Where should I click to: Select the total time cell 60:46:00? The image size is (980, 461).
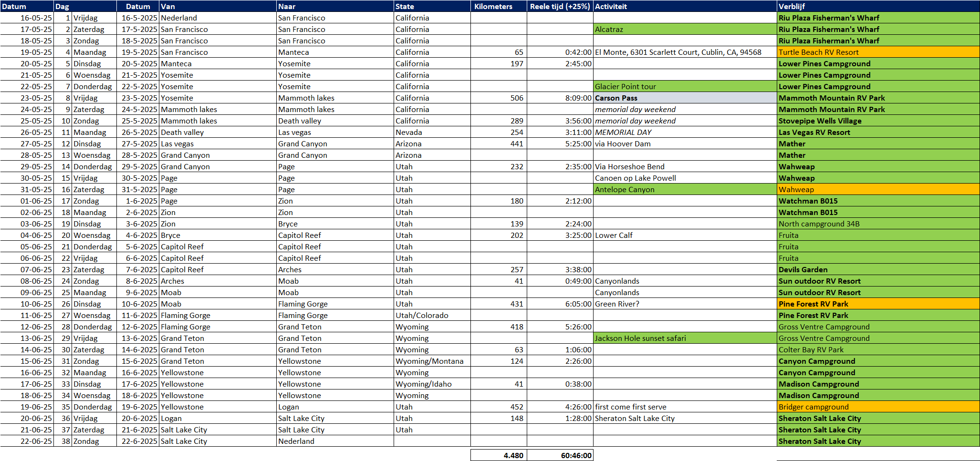(x=560, y=455)
